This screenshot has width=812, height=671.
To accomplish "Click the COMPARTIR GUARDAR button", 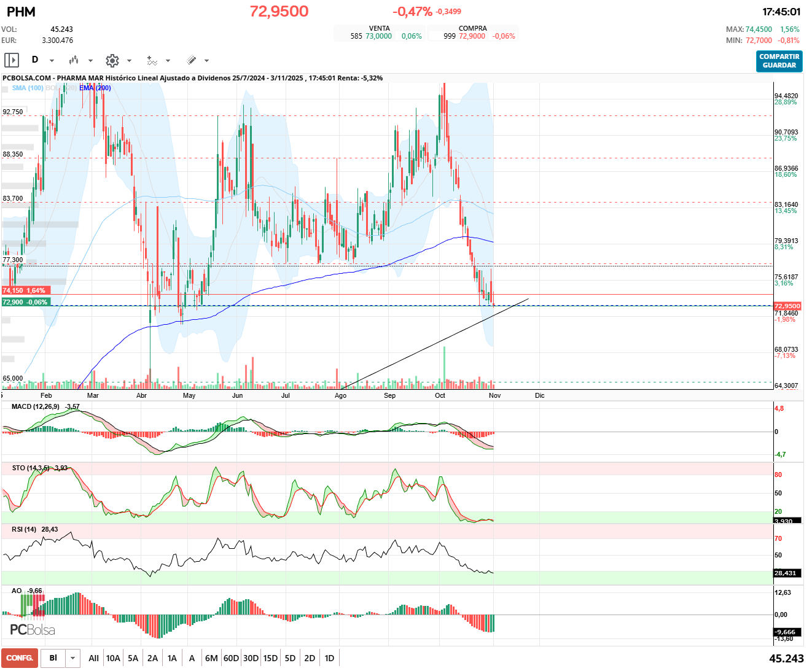I will 779,61.
